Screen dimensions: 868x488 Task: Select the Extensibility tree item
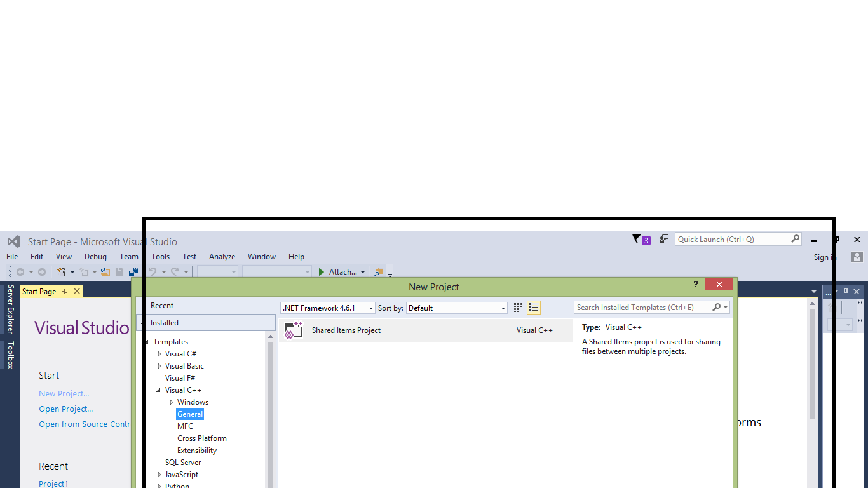tap(197, 451)
